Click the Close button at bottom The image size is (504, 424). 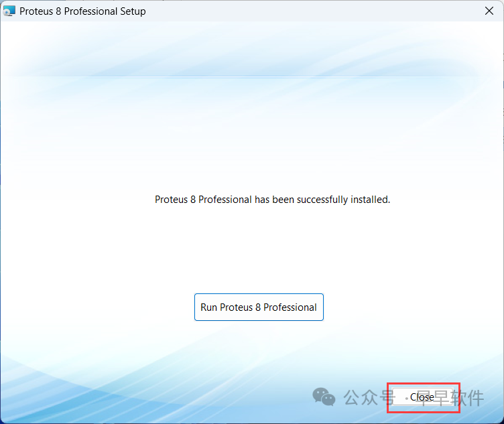423,397
